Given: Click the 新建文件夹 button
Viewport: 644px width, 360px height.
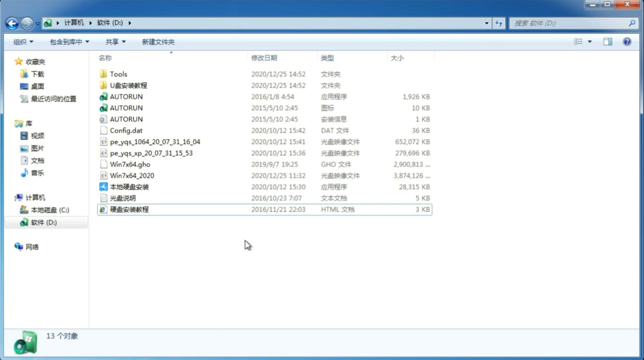Looking at the screenshot, I should click(x=158, y=42).
